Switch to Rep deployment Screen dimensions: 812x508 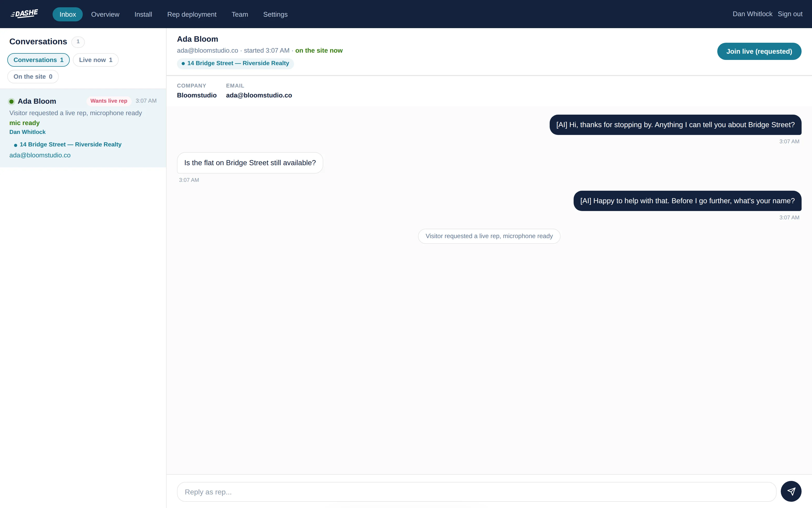192,14
